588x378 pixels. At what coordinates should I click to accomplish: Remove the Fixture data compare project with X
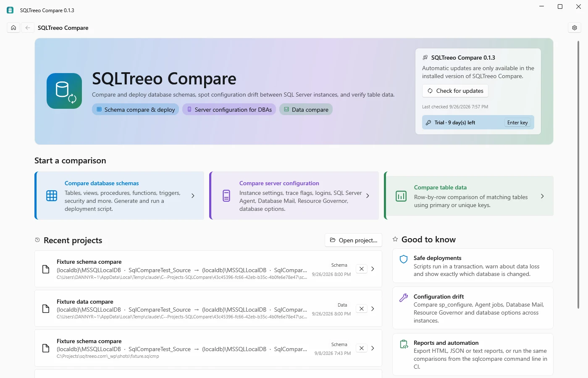(x=362, y=309)
